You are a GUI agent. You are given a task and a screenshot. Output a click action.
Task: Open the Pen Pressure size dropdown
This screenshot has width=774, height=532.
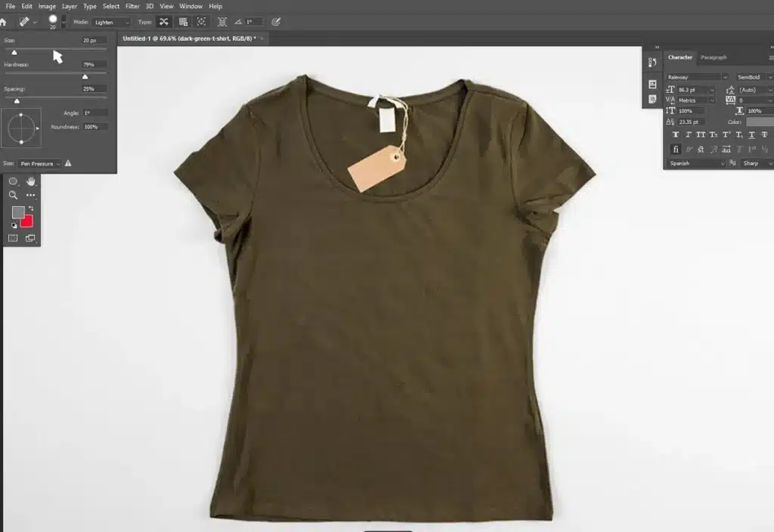click(x=39, y=163)
